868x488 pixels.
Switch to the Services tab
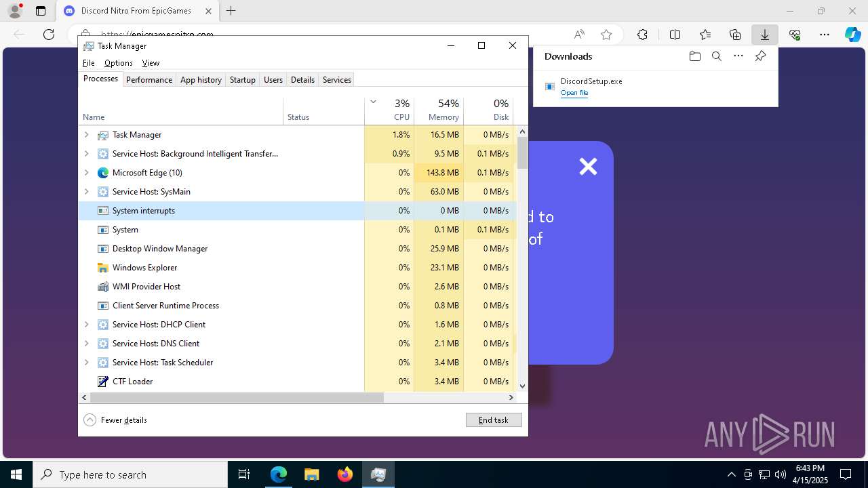point(337,80)
